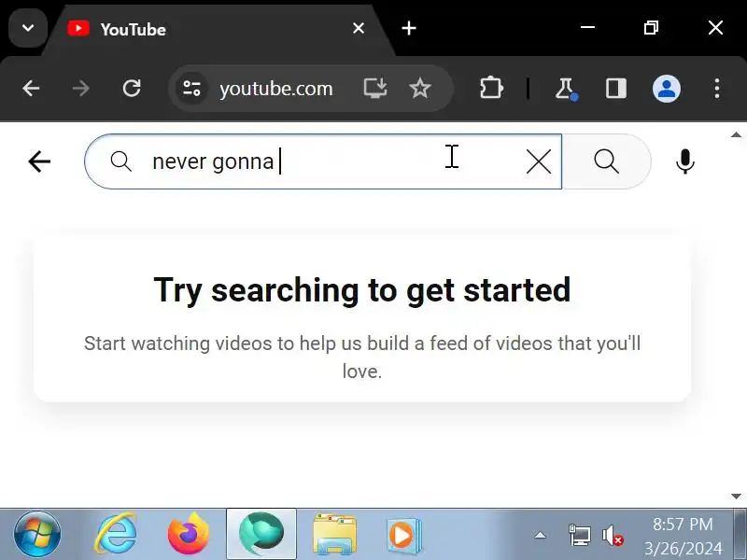Reload the current page
The image size is (747, 560).
132,89
